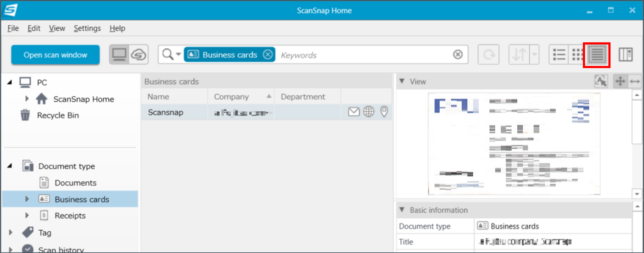Image resolution: width=644 pixels, height=253 pixels.
Task: Click preview scrollbar down arrow
Action: pos(637,194)
